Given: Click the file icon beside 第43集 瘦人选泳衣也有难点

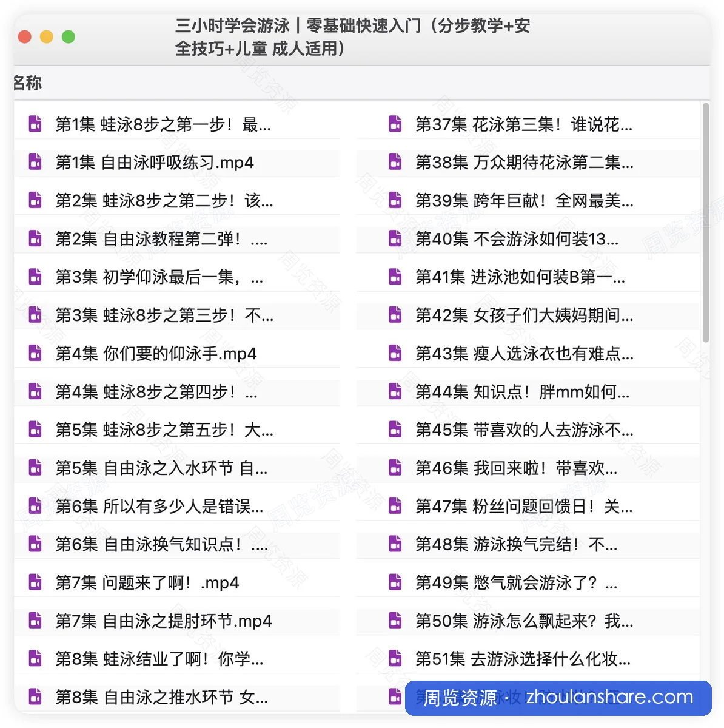Looking at the screenshot, I should pos(395,353).
